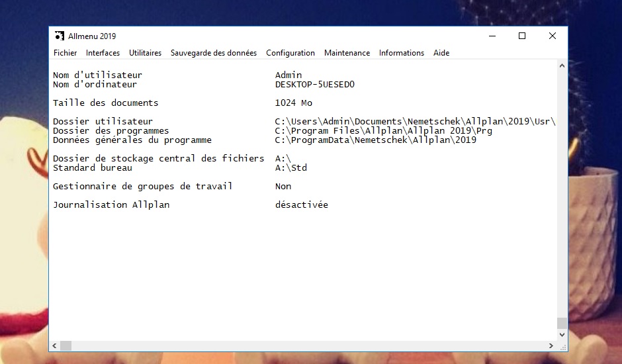Click the window resize grip corner
622x364 pixels.
pyautogui.click(x=562, y=346)
